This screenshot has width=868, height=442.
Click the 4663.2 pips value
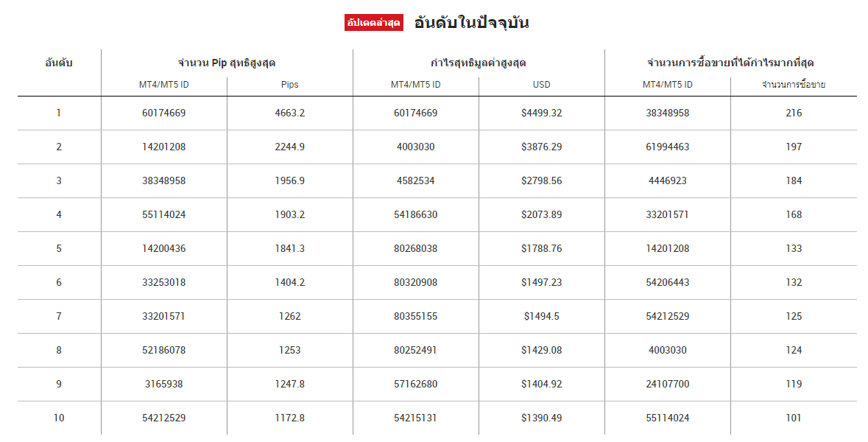pyautogui.click(x=289, y=113)
